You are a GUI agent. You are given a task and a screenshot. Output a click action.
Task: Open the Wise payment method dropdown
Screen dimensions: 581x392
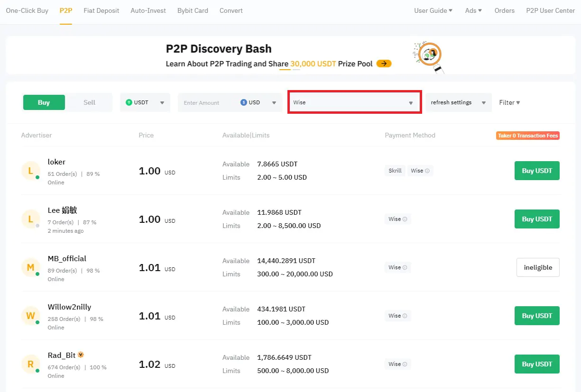pos(354,102)
